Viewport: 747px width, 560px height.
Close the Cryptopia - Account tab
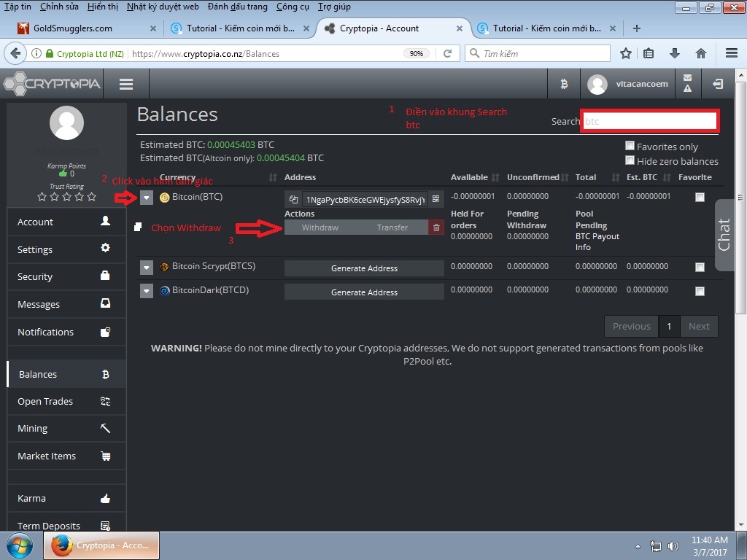tap(460, 28)
